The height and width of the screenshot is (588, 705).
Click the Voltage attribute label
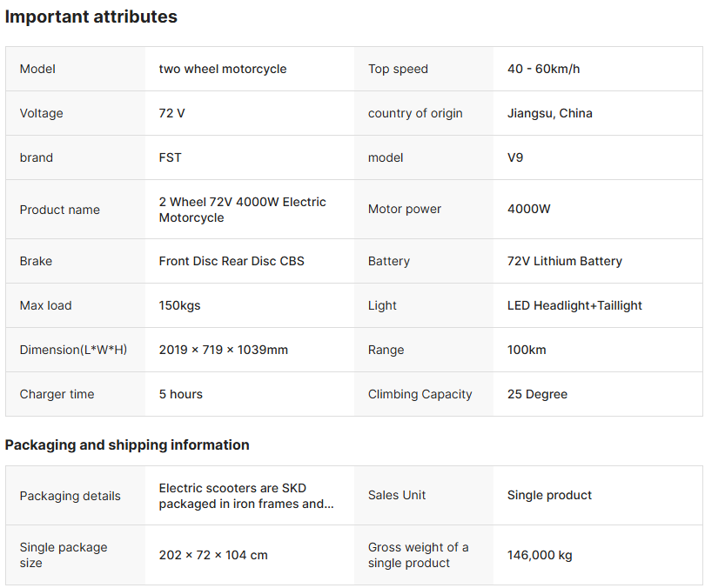coord(41,113)
